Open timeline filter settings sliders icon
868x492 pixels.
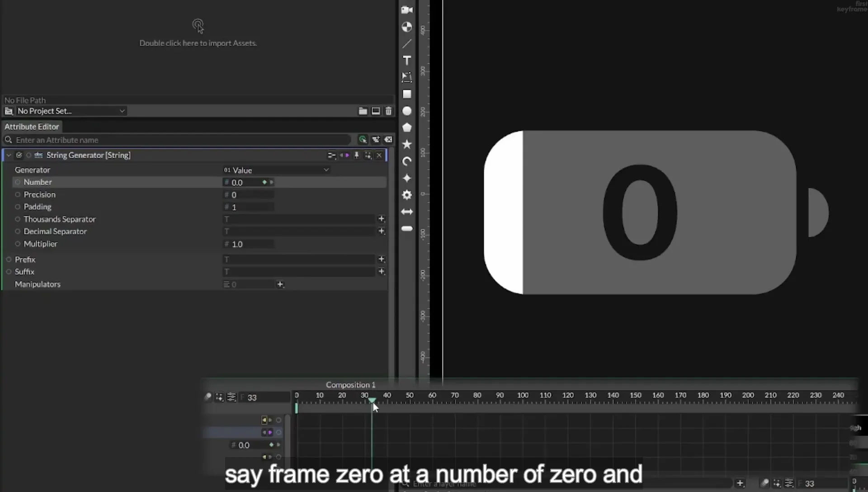(231, 397)
